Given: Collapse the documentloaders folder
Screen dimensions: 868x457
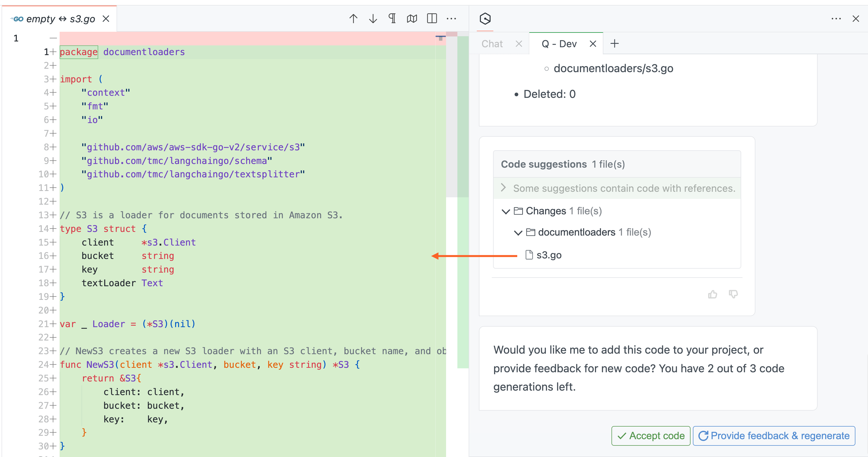Looking at the screenshot, I should point(518,233).
